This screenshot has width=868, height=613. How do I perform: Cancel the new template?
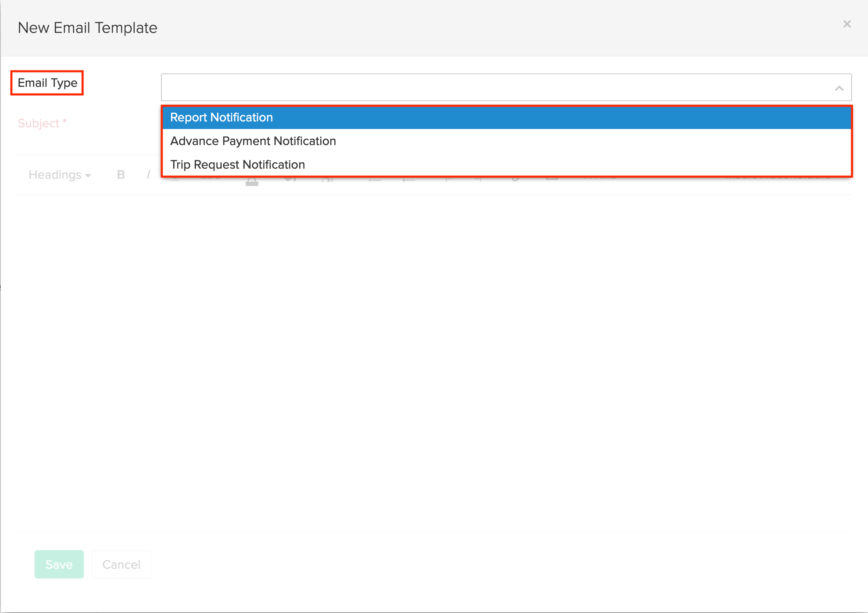point(121,564)
